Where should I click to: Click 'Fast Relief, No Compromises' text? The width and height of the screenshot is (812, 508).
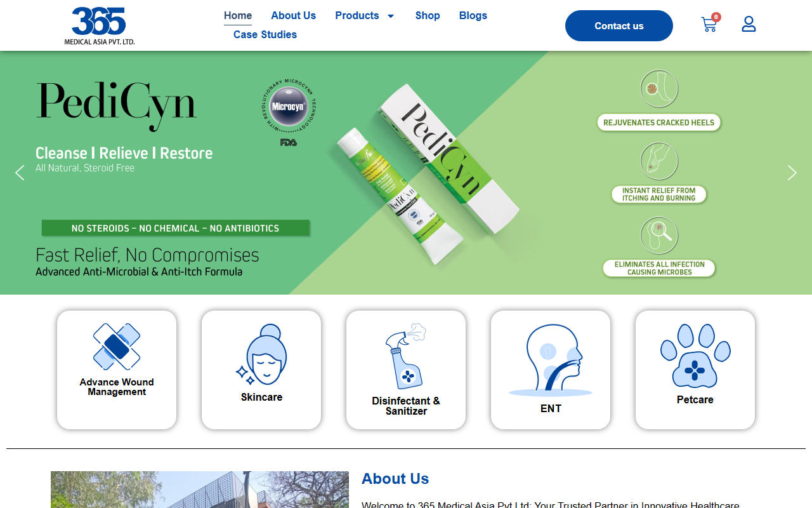pyautogui.click(x=147, y=255)
